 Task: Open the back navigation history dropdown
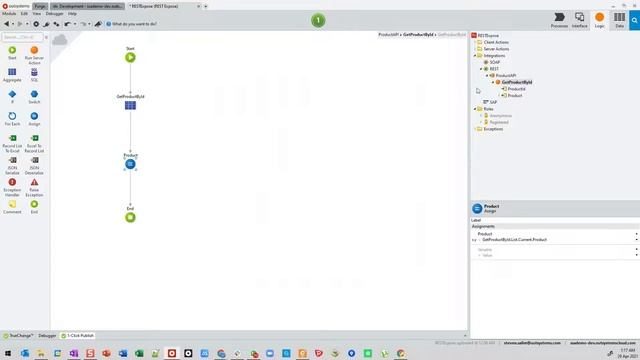click(x=13, y=24)
